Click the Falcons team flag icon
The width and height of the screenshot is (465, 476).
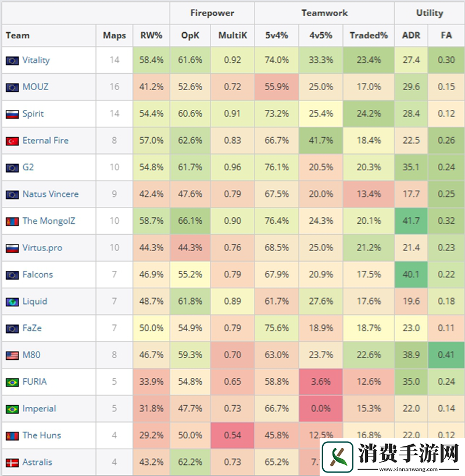point(12,275)
